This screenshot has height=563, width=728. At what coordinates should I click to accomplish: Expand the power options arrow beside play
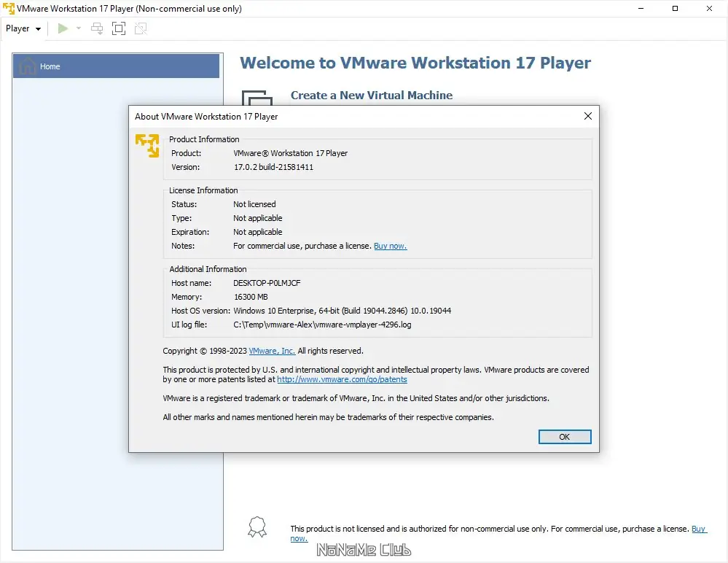pos(79,28)
